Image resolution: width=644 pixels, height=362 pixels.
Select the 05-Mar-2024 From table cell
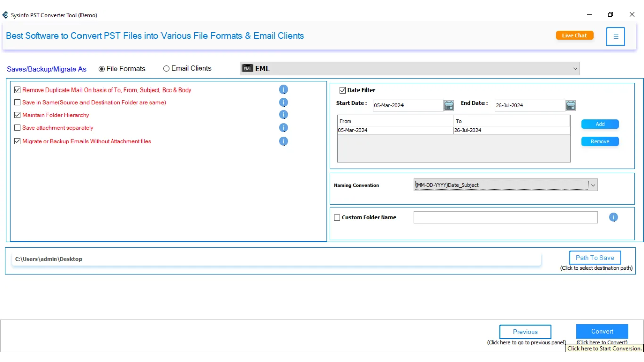coord(395,130)
